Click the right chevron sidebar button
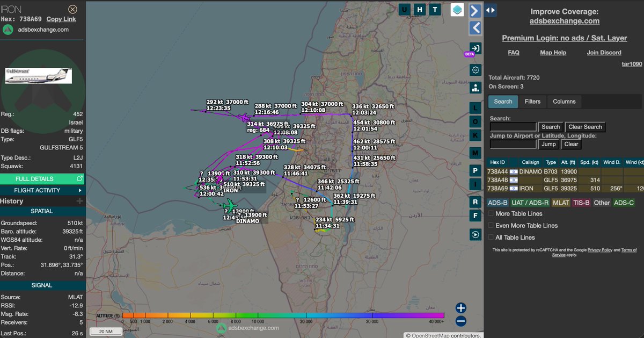The width and height of the screenshot is (644, 338). (x=475, y=11)
